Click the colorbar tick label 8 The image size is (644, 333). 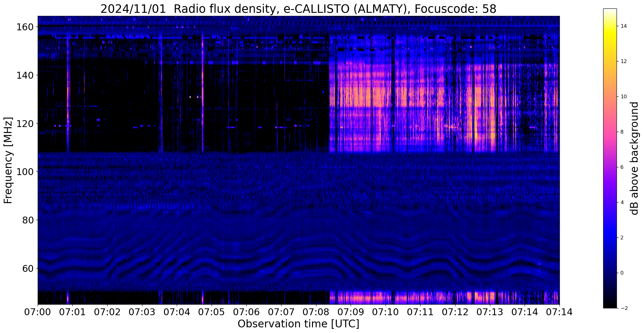point(622,132)
